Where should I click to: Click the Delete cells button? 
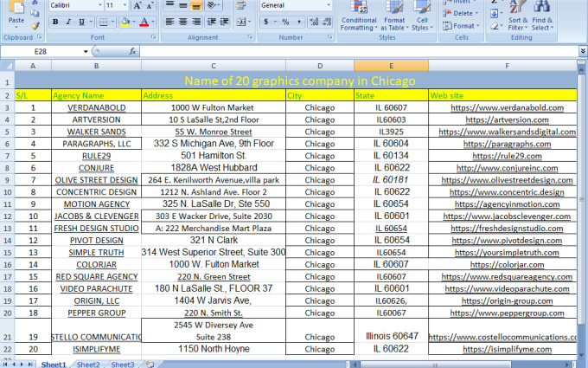461,14
